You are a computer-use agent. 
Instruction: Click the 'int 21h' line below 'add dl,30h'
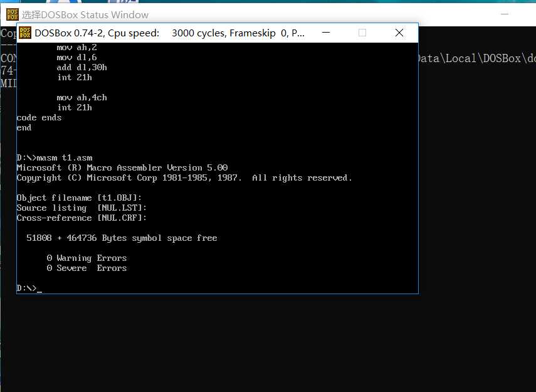[74, 77]
